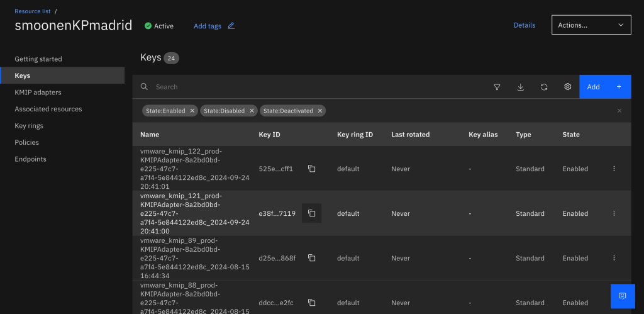Remove the State:Deactivated filter tag

point(319,111)
